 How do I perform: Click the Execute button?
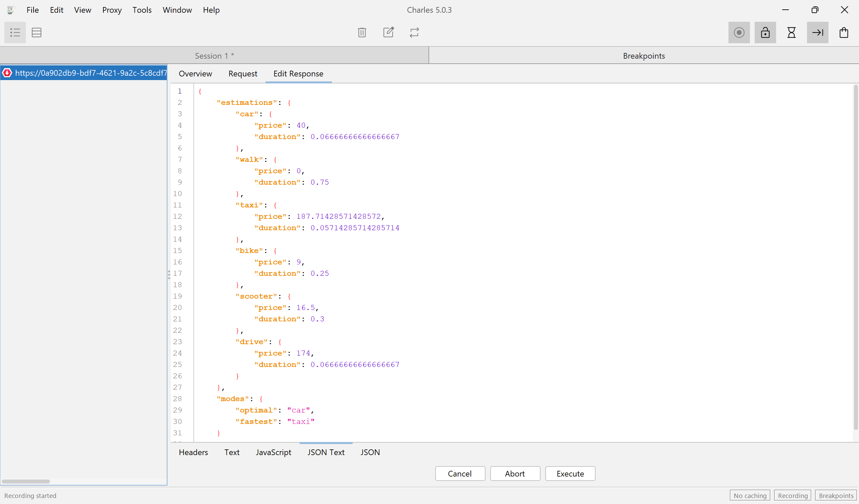[x=570, y=474]
